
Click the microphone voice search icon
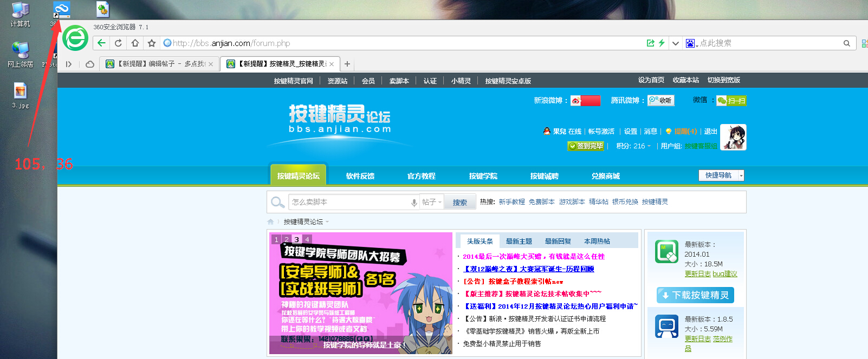pos(414,203)
